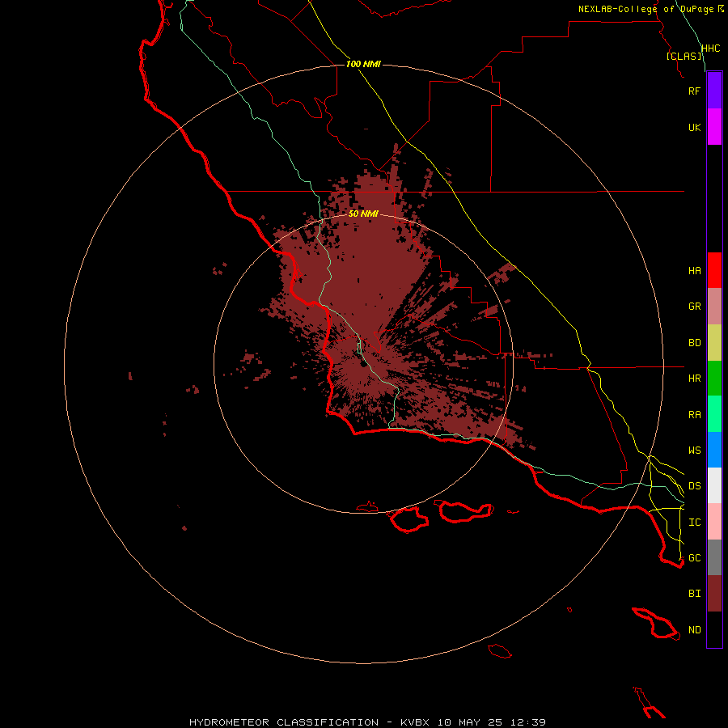Click the RF legend label

[694, 91]
